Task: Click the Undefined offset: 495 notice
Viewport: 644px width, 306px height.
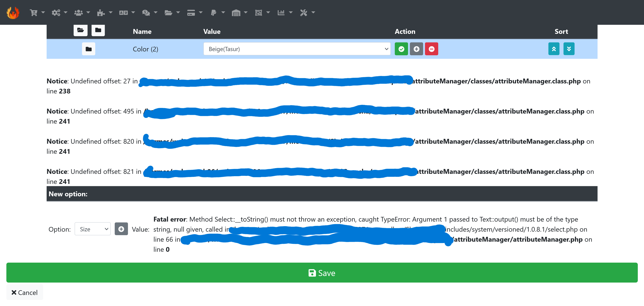Action: coord(320,116)
